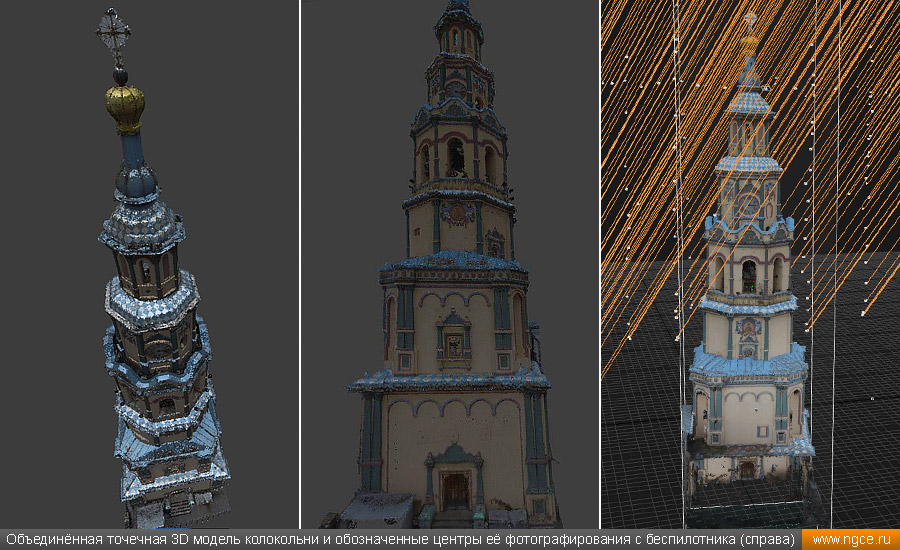Select the right view with orange camera lines
Image resolution: width=900 pixels, height=550 pixels.
click(x=750, y=264)
